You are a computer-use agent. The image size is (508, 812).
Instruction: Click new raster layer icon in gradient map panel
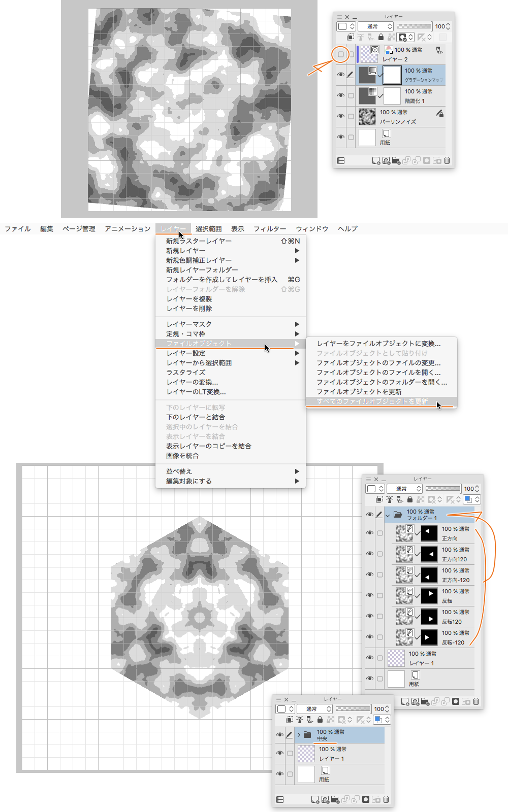376,161
